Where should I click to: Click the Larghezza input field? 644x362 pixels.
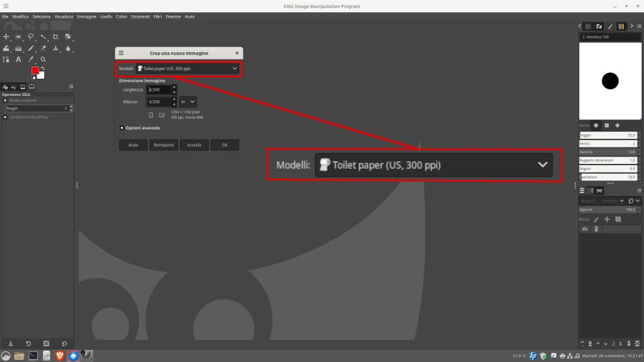tap(159, 89)
